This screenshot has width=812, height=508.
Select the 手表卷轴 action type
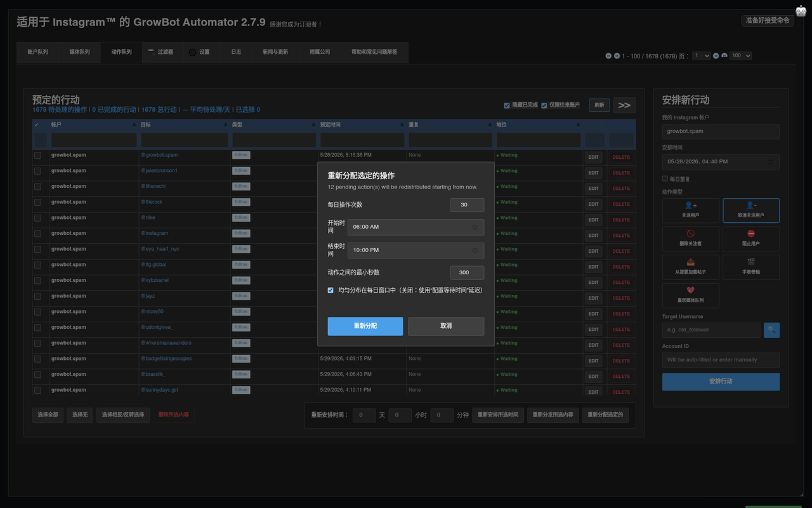tap(751, 267)
